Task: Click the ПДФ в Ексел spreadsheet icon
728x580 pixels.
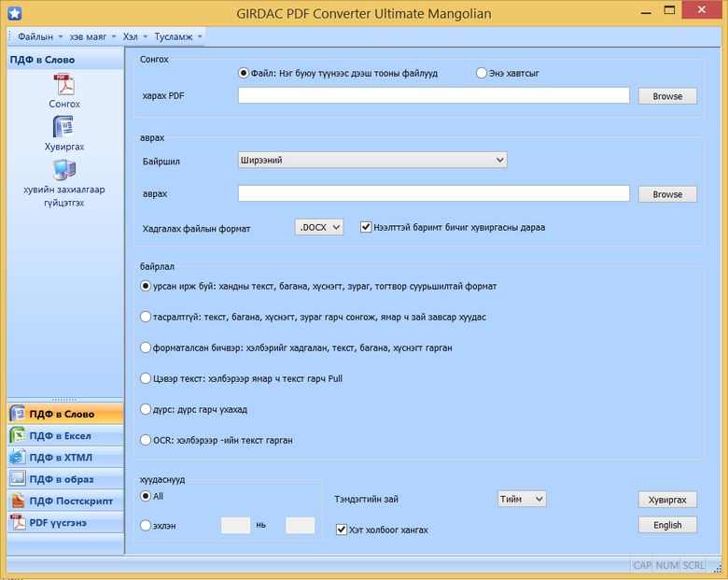Action: coord(18,435)
